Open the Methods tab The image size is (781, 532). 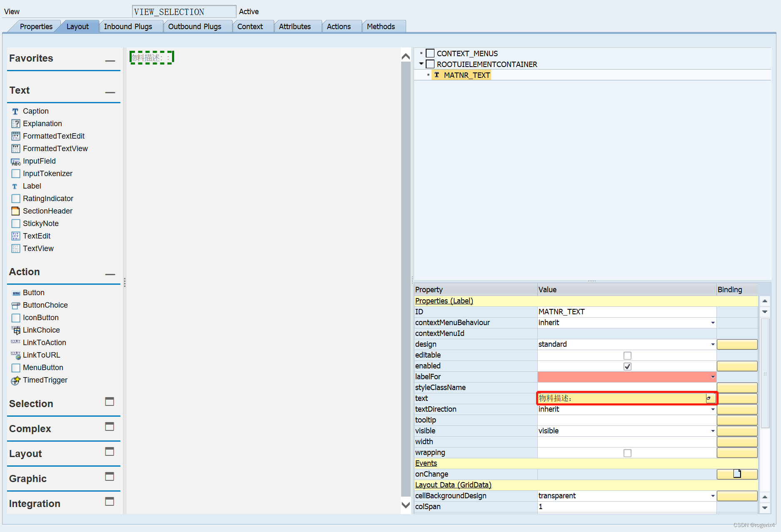pos(381,27)
